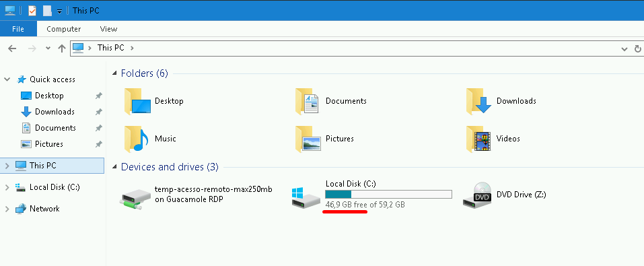Go back with the Back arrow
This screenshot has height=266, width=644.
point(12,48)
